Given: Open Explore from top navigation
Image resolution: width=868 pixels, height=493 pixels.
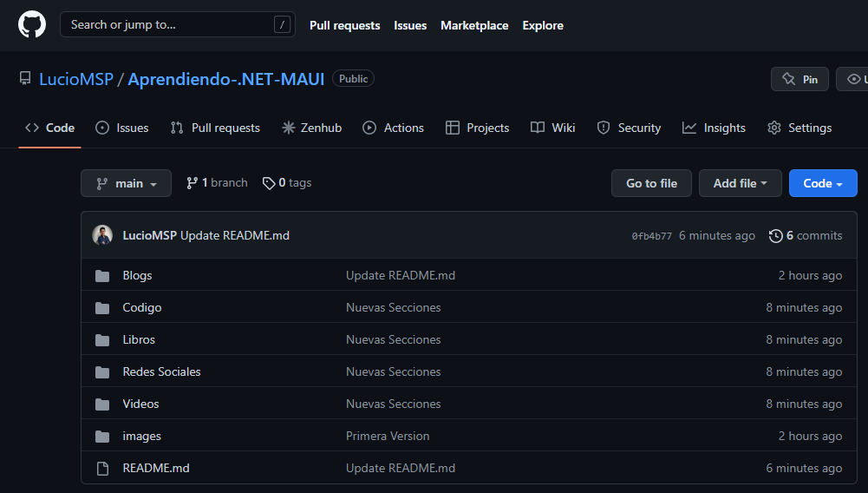Looking at the screenshot, I should [x=543, y=25].
